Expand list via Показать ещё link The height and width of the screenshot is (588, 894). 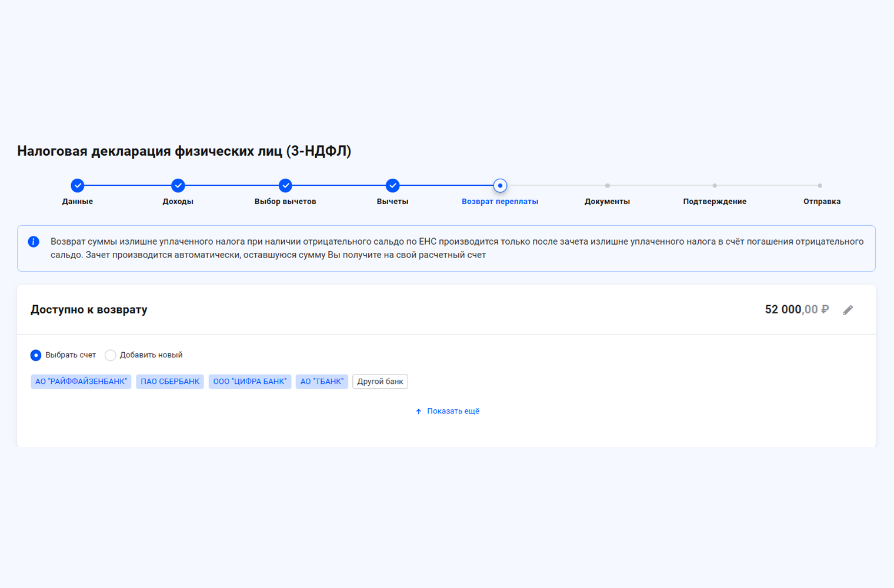point(453,412)
